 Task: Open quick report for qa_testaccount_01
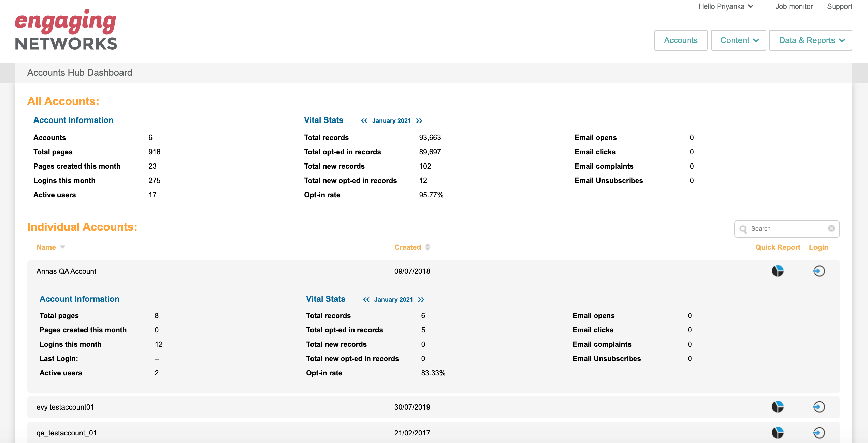[778, 433]
